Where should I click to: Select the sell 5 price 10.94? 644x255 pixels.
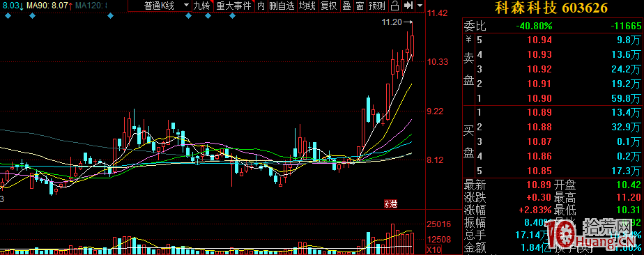[x=539, y=40]
